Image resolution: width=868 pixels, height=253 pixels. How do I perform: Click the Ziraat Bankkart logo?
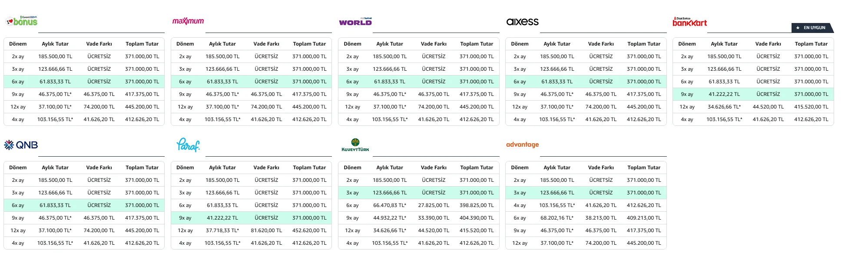[x=690, y=22]
